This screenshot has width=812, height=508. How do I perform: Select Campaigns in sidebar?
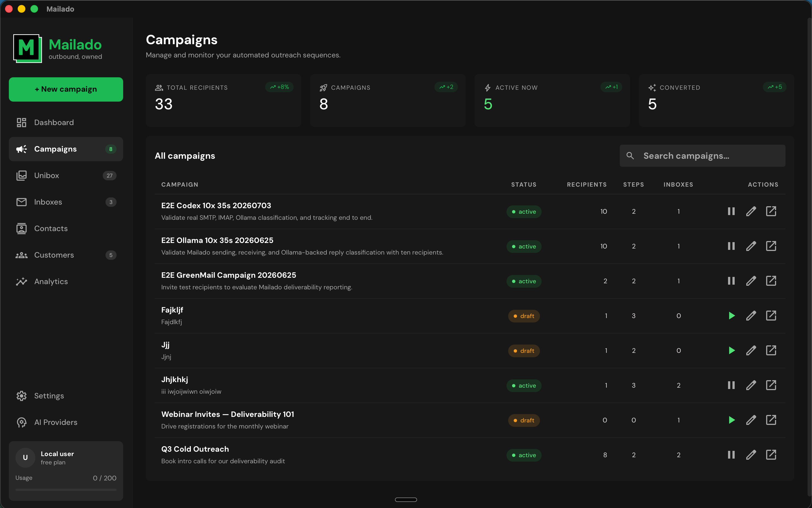tap(66, 149)
